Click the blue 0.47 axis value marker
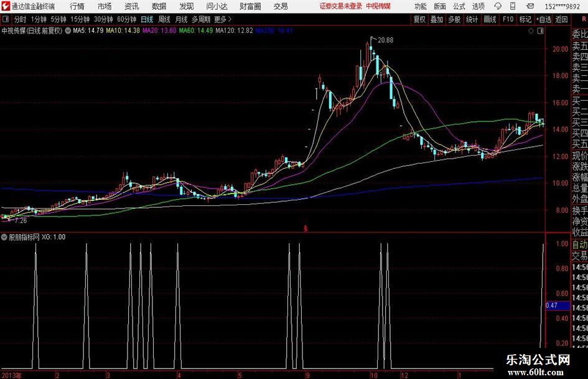 [x=557, y=306]
